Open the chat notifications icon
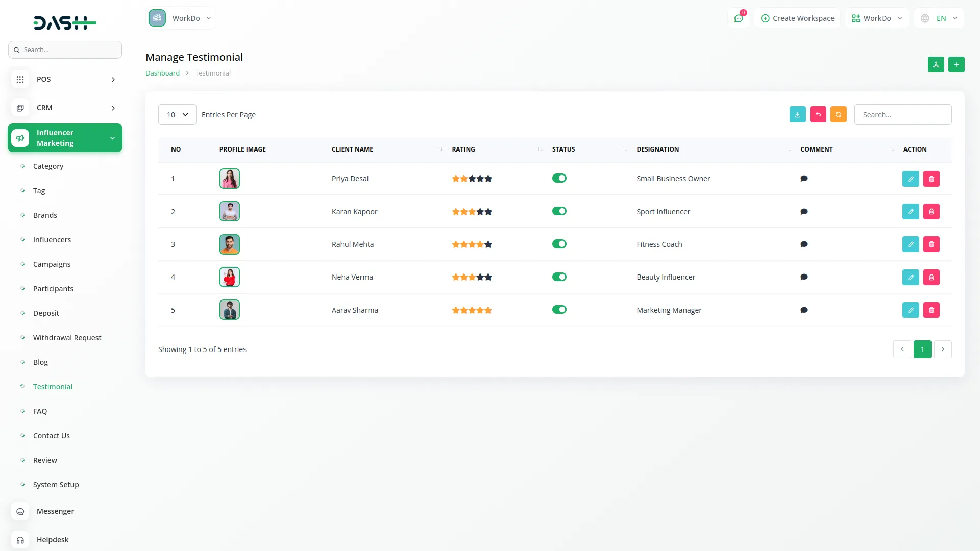Screen dimensions: 980x551 [738, 18]
